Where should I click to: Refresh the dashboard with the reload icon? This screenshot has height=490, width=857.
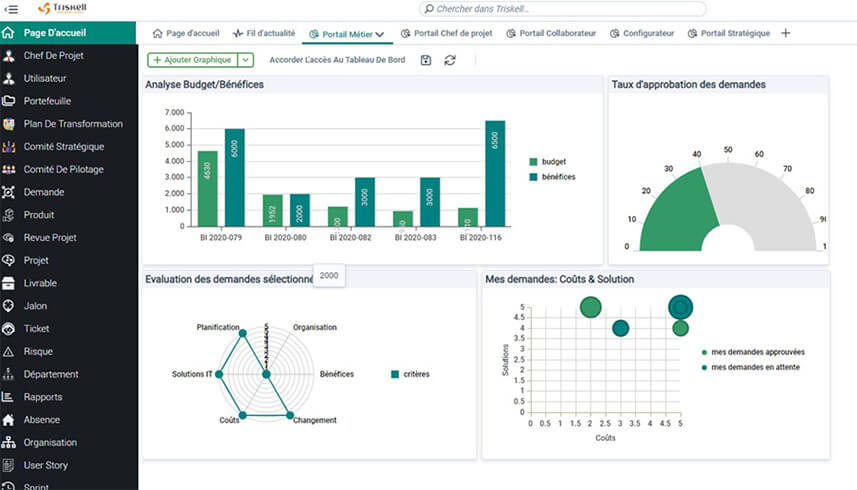tap(450, 60)
